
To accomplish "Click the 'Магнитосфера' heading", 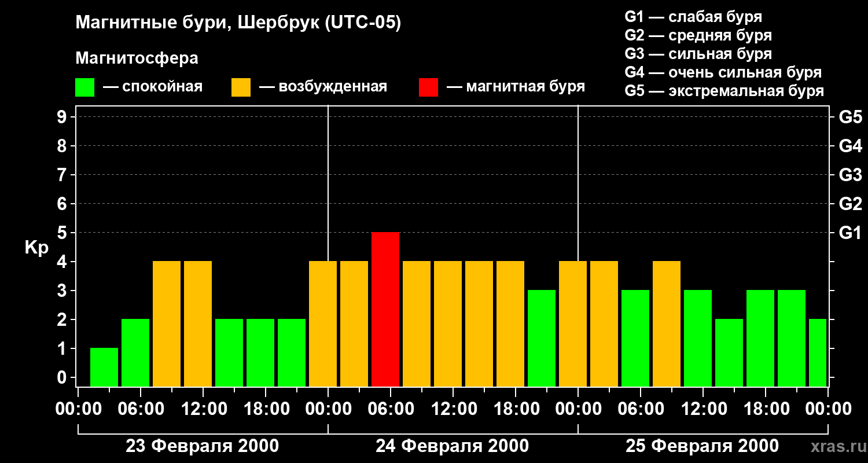I will pos(137,58).
